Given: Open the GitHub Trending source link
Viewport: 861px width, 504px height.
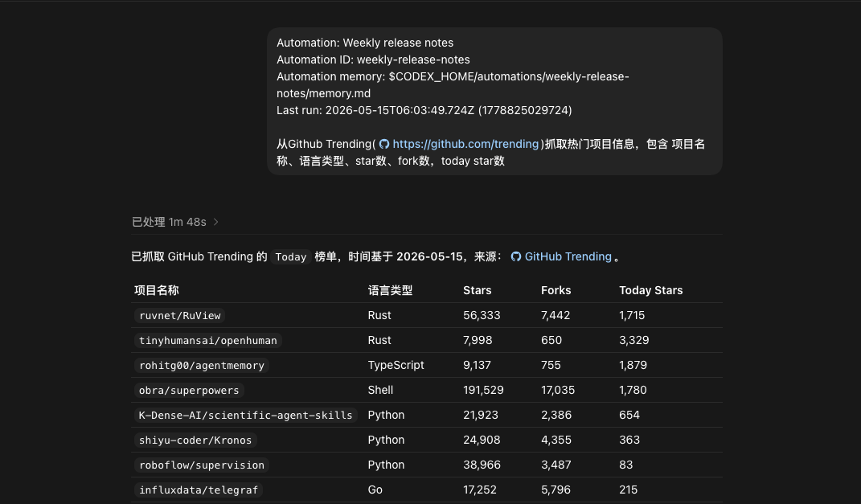Looking at the screenshot, I should [x=568, y=256].
